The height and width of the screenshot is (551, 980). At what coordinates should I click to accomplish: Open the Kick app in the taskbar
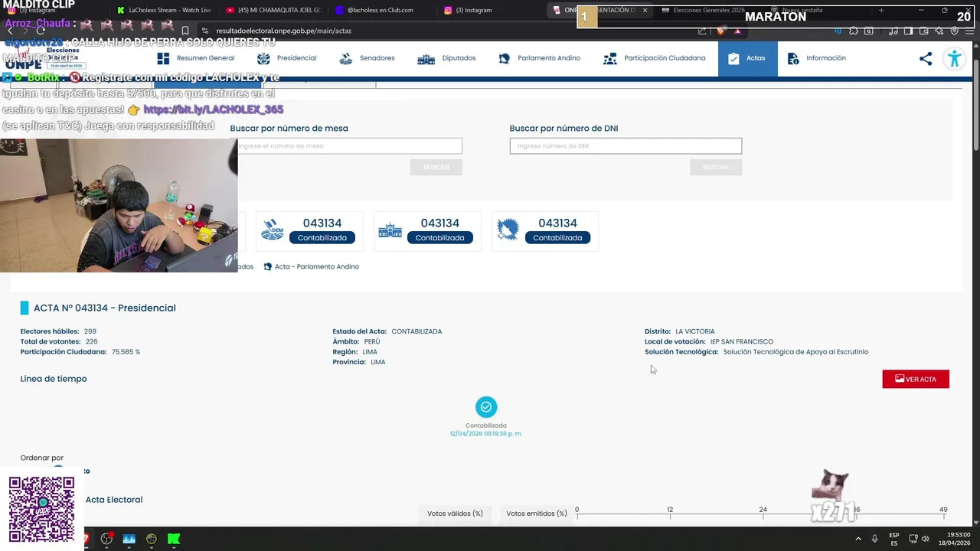174,539
